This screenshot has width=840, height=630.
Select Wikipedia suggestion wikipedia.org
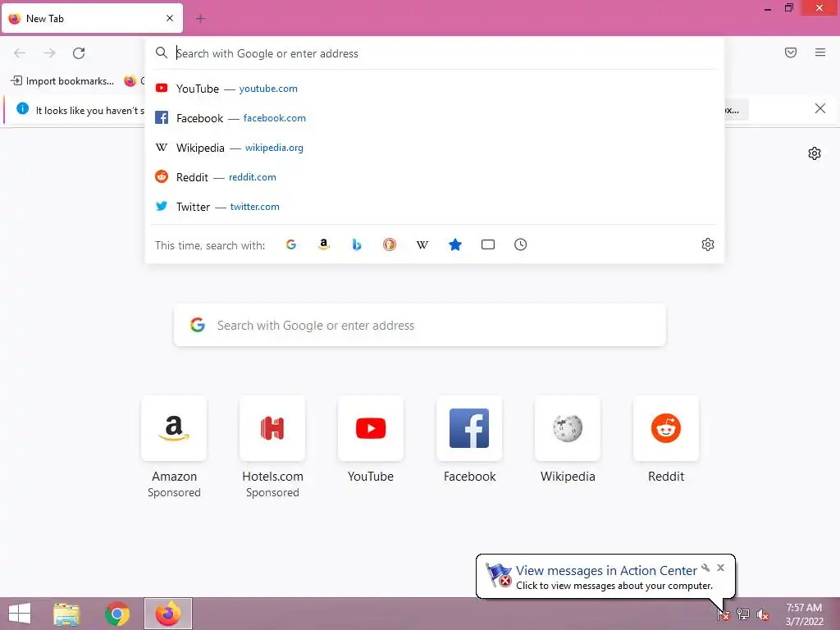pyautogui.click(x=435, y=148)
